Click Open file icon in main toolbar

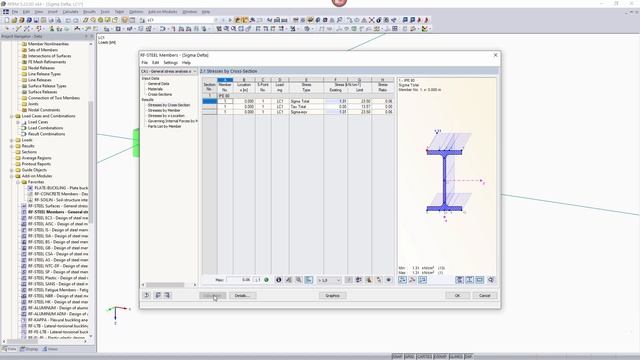click(14, 20)
